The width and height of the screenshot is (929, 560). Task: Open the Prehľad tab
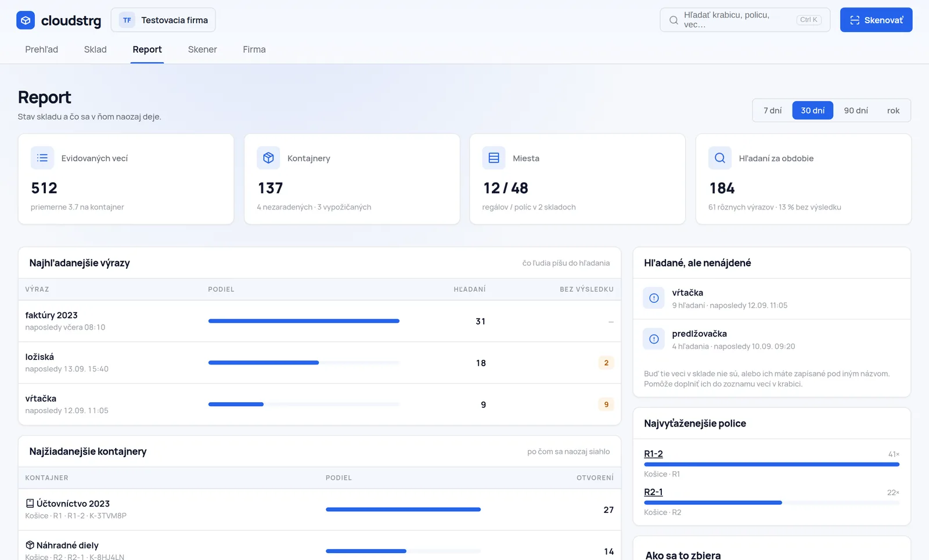[42, 49]
